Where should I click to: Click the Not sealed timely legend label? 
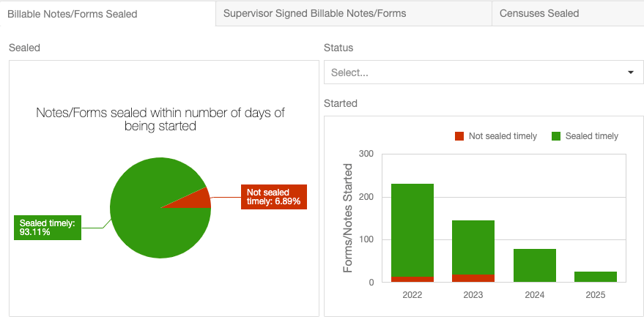point(503,136)
